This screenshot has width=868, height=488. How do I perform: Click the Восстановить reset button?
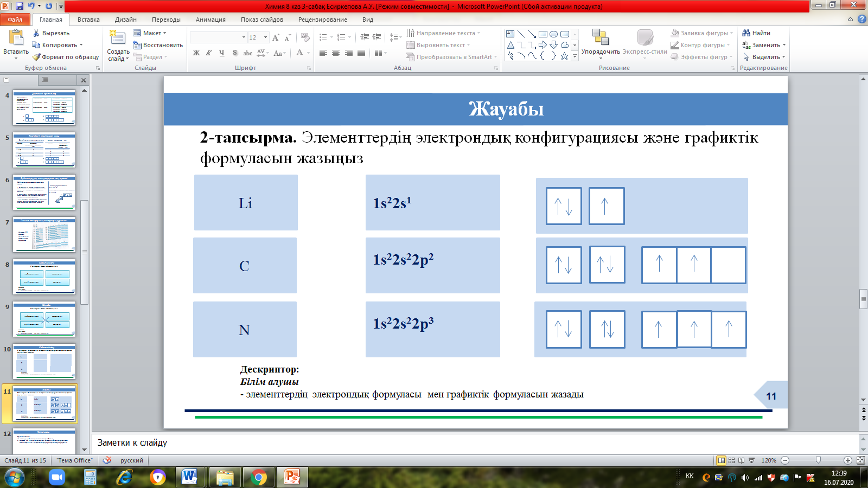(x=158, y=45)
